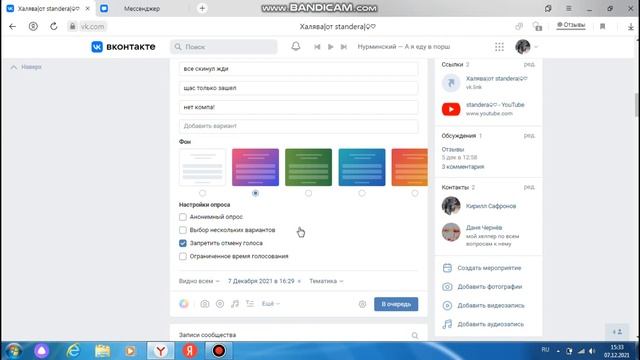The width and height of the screenshot is (640, 360).
Task: Search community posts with magnifier icon
Action: [415, 336]
